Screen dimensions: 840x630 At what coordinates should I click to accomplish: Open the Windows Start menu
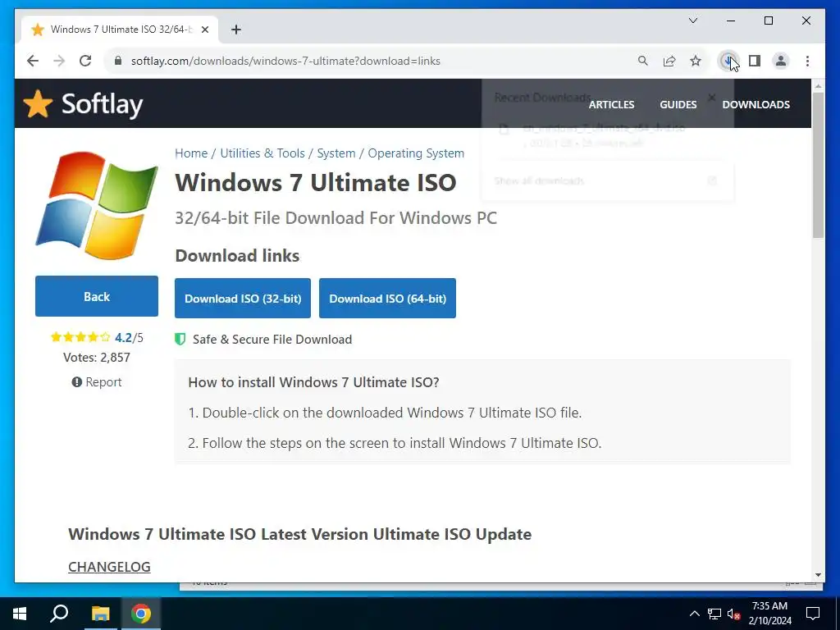pyautogui.click(x=20, y=614)
